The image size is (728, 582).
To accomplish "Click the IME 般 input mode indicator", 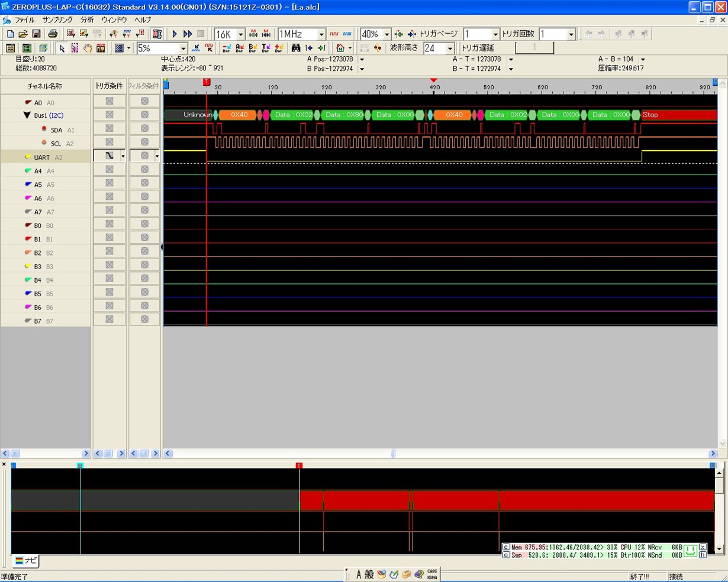I will tap(369, 574).
